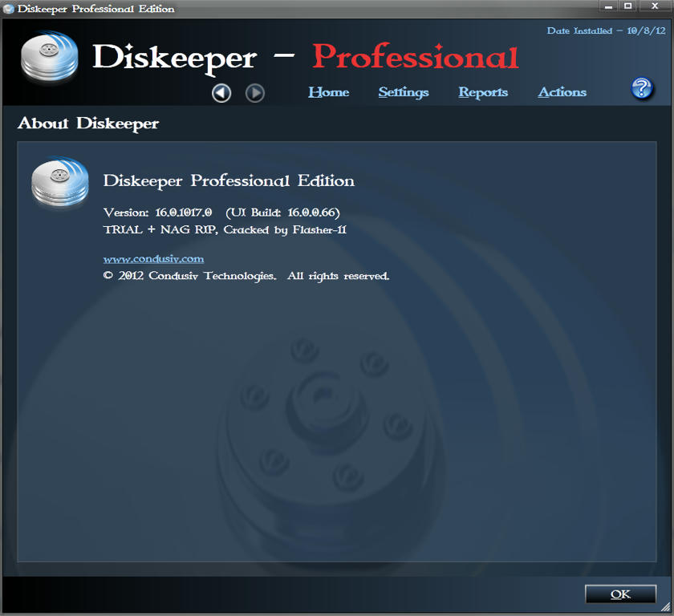The width and height of the screenshot is (674, 616).
Task: Minimize the Diskeeper window
Action: [608, 6]
